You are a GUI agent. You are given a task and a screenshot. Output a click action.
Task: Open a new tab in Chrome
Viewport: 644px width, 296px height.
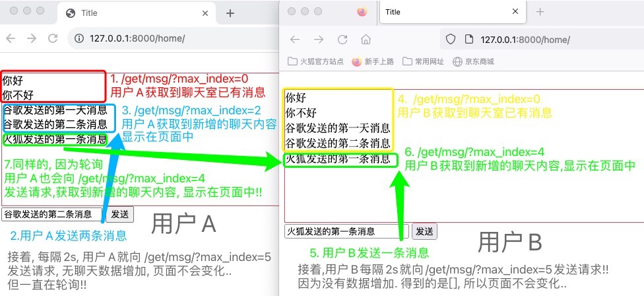(x=230, y=13)
